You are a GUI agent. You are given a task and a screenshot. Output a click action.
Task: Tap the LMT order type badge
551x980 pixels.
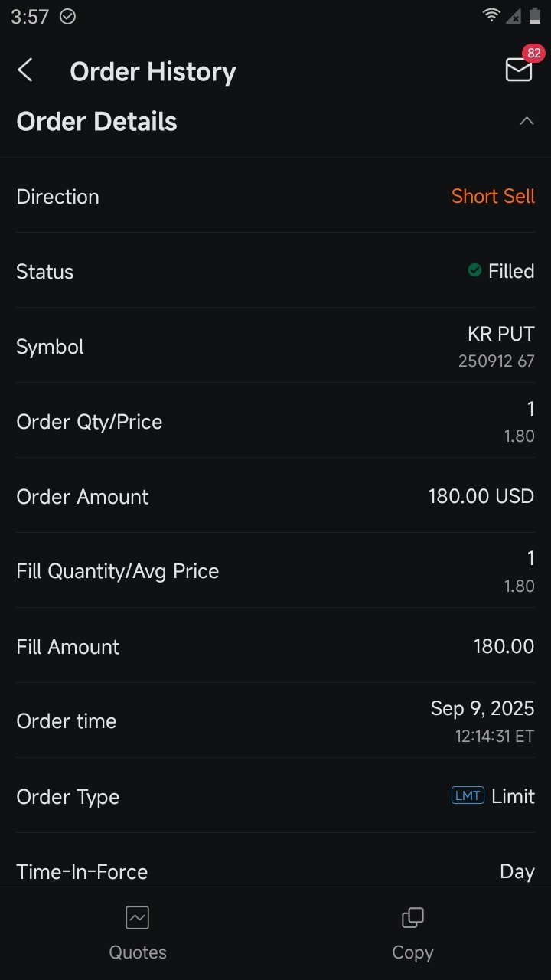(467, 796)
